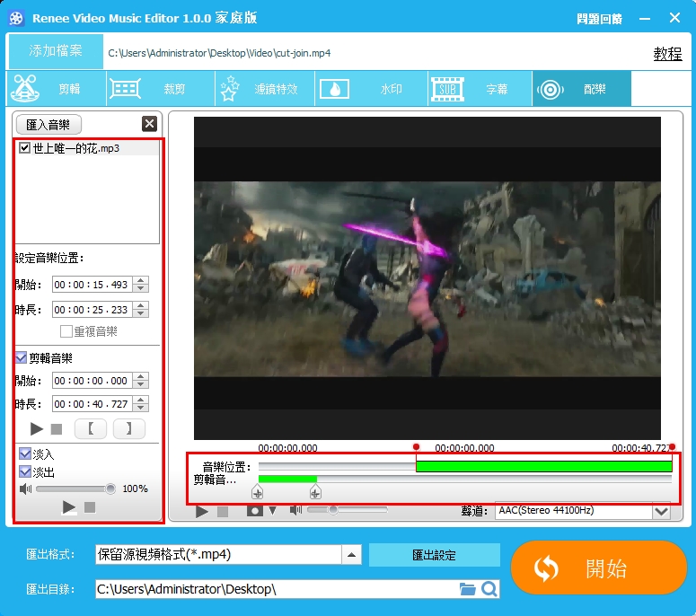Click the left trim handle marker
This screenshot has width=696, height=616.
258,492
